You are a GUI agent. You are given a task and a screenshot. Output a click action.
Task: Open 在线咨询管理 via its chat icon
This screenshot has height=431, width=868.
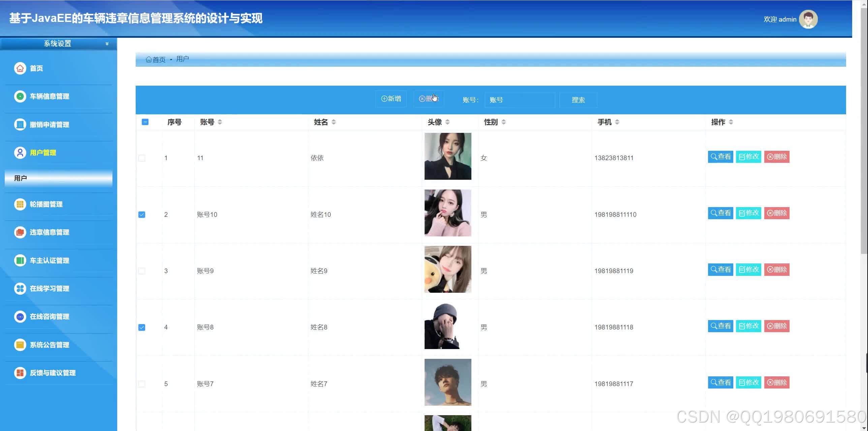coord(20,317)
